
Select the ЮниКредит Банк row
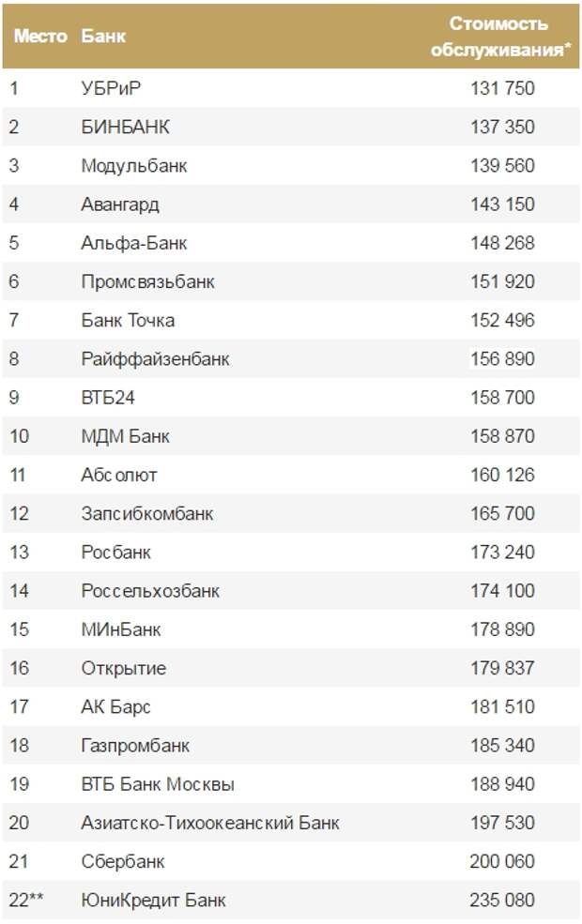(291, 901)
